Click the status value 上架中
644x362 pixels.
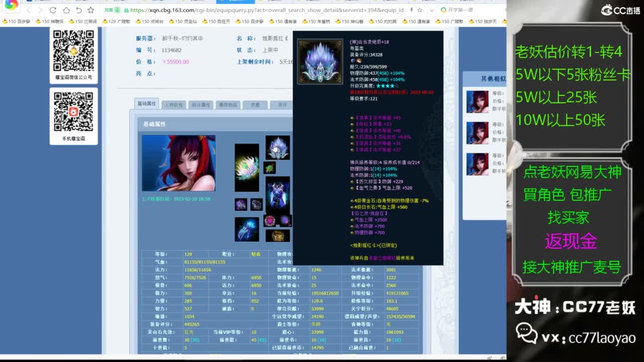click(x=270, y=50)
